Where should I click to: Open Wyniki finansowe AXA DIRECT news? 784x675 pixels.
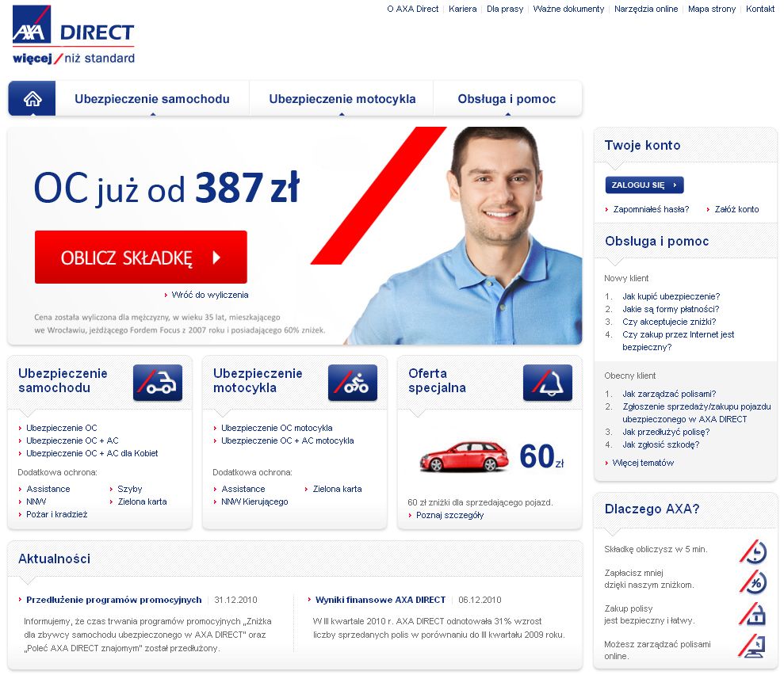(x=380, y=600)
